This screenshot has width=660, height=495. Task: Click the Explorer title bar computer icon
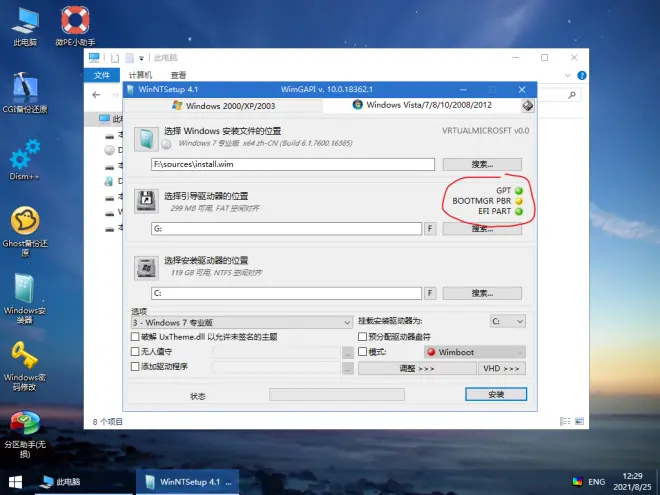[94, 57]
